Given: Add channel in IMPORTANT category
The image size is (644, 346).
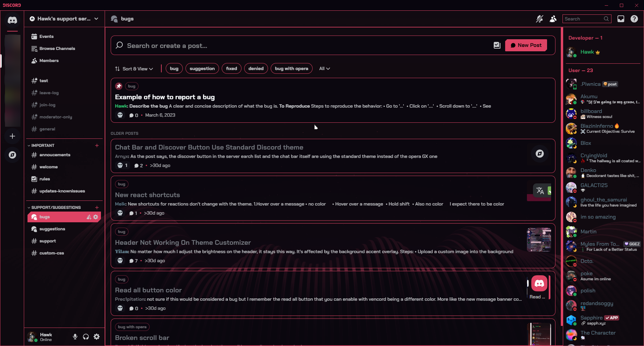Looking at the screenshot, I should (97, 146).
